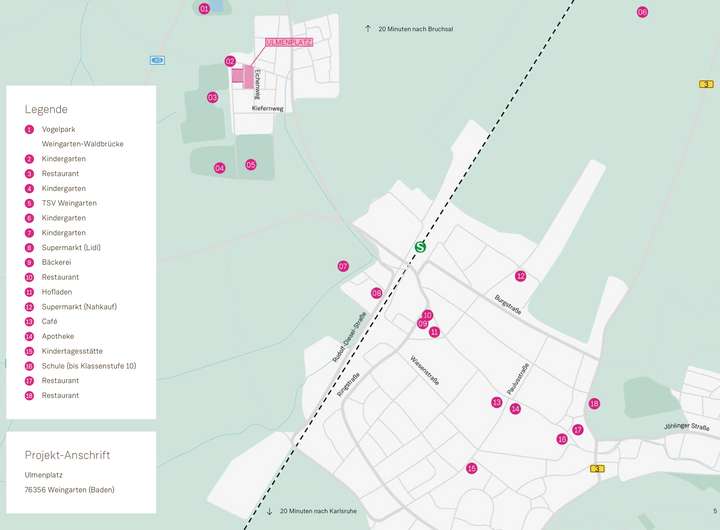Select map marker 08 near Rudolf-Diesel-Straße

[x=377, y=293]
